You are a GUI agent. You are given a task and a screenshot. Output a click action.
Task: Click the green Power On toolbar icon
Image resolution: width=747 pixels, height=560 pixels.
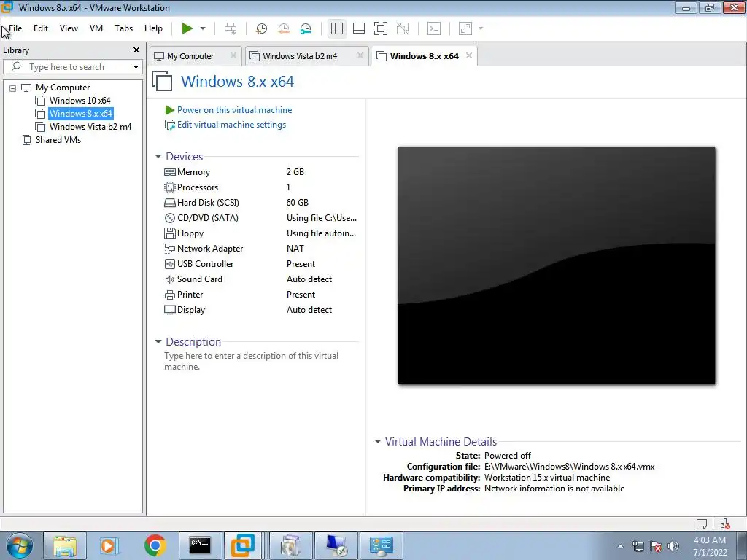click(x=187, y=28)
